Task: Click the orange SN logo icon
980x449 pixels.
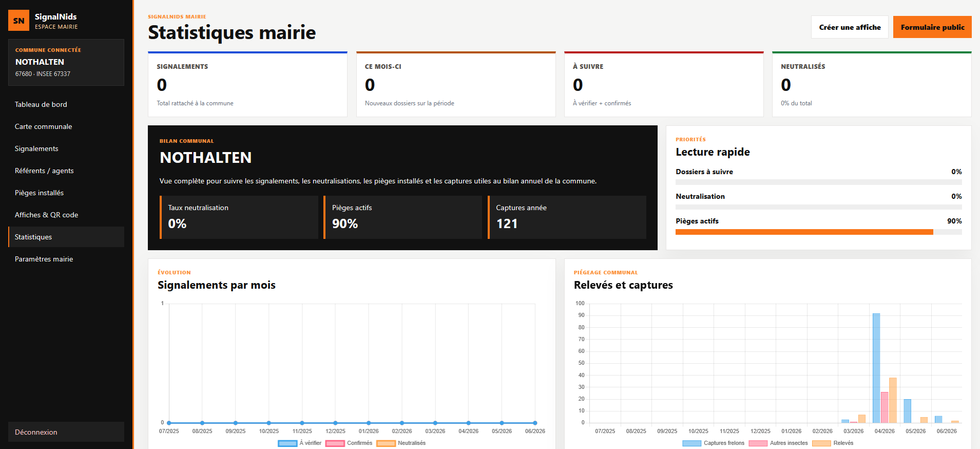Action: tap(18, 21)
